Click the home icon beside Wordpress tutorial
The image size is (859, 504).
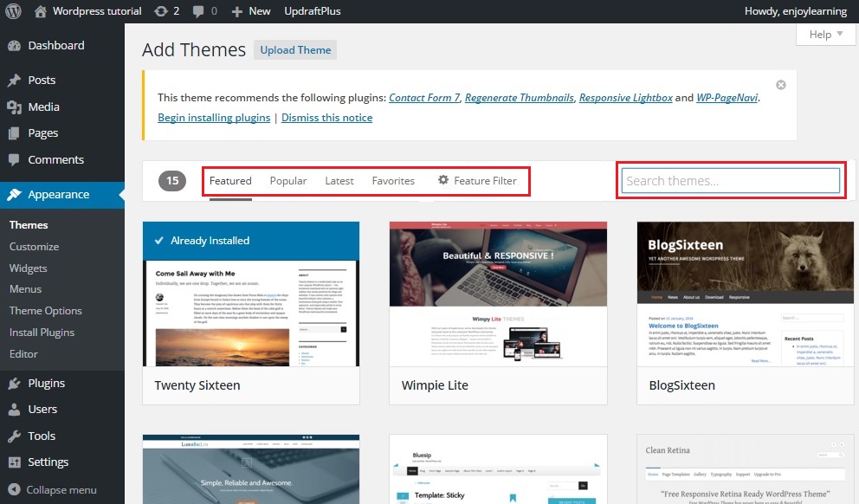point(41,11)
